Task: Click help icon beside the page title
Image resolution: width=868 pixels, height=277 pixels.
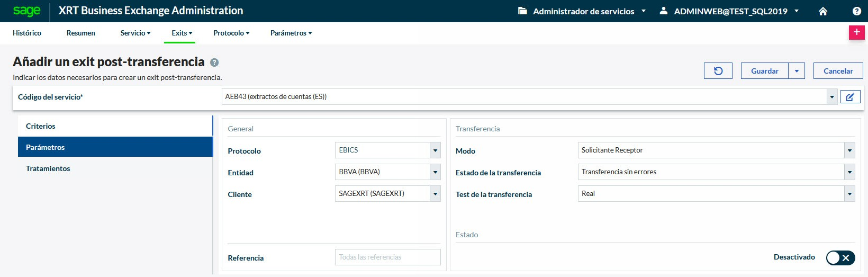Action: pyautogui.click(x=214, y=62)
